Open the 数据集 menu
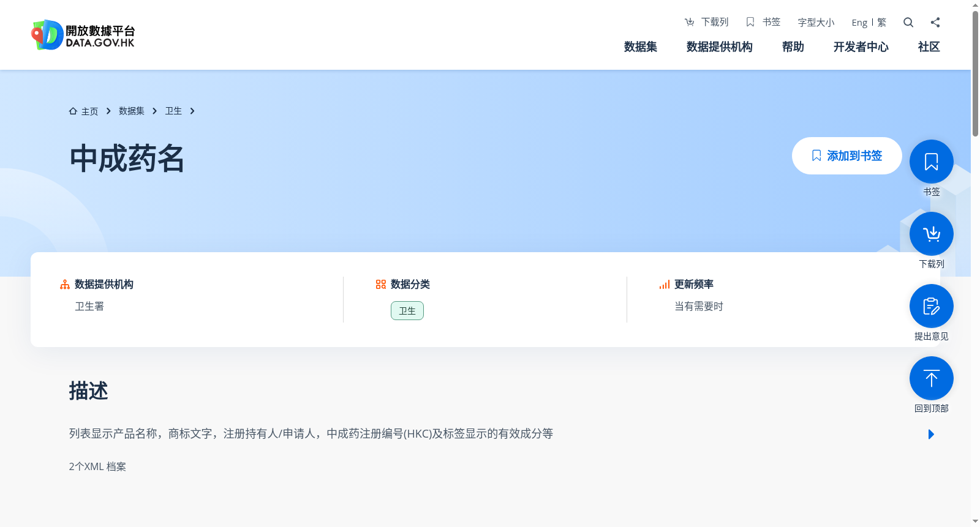This screenshot has width=980, height=527. (x=641, y=47)
